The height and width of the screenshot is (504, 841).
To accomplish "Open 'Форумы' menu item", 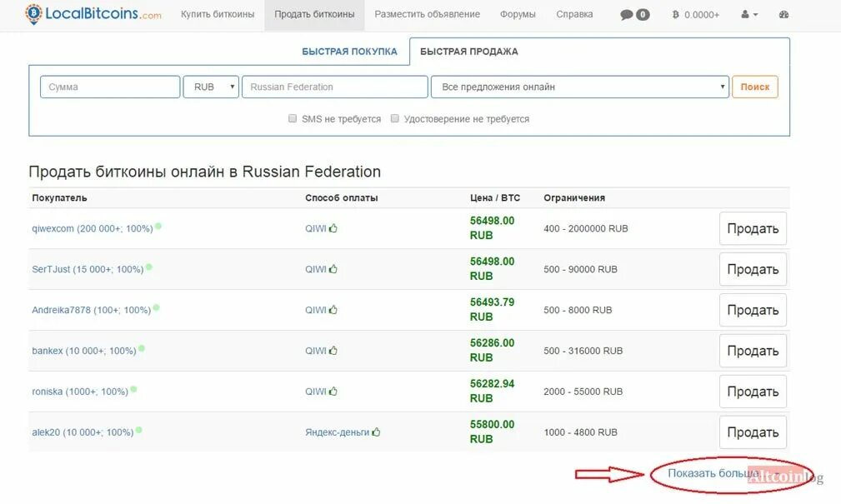I will 518,14.
